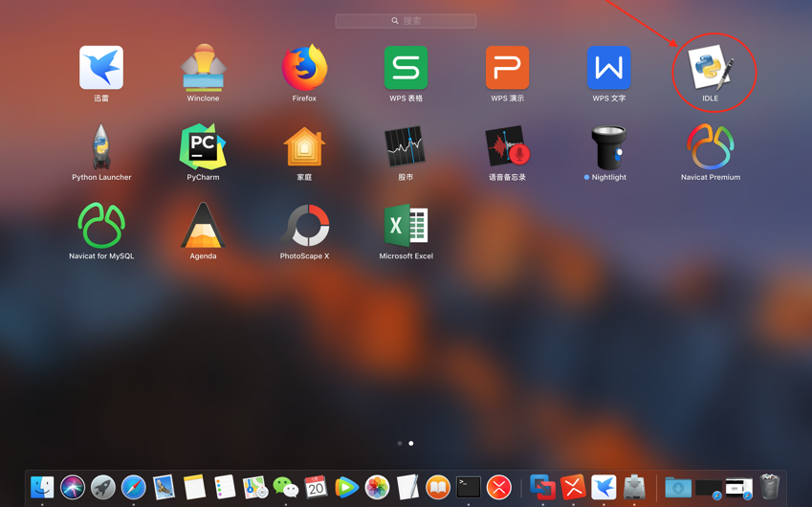Open PyCharm from Launchpad
This screenshot has width=812, height=507.
203,146
